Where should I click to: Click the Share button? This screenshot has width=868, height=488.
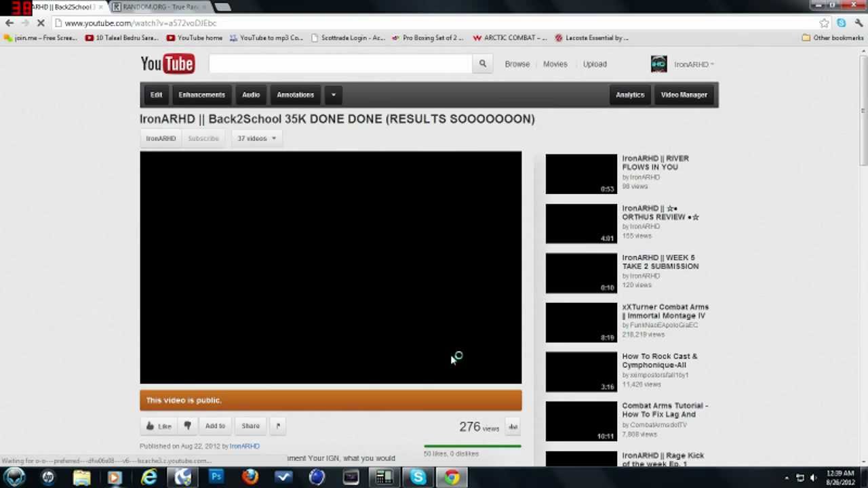(251, 426)
